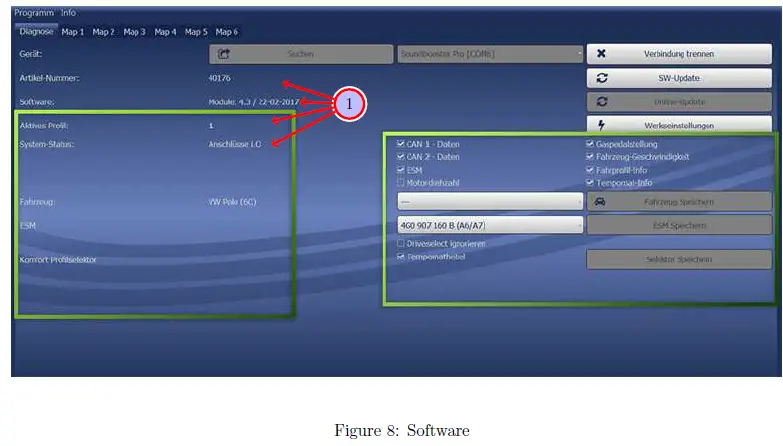Toggle the Gaspedalstellung checkbox
Viewport: 783px width, 446px height.
click(590, 144)
